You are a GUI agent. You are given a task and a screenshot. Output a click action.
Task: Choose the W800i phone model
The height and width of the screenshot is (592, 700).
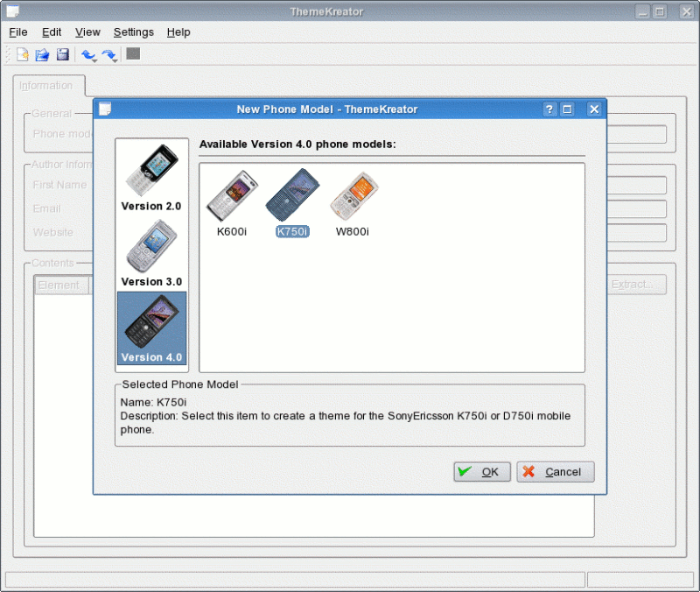point(353,203)
